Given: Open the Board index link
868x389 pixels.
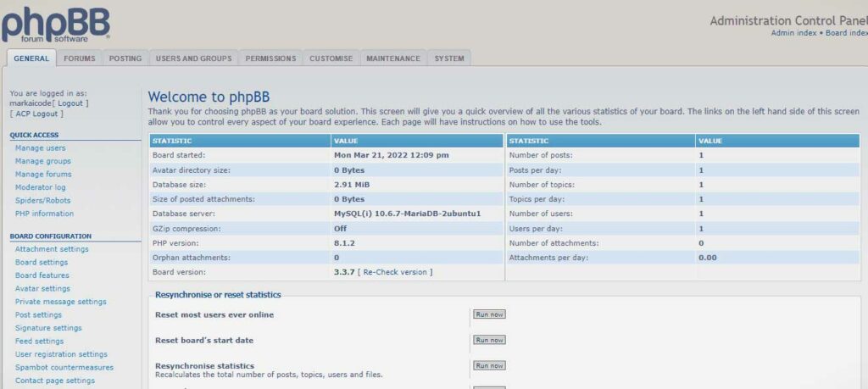Looking at the screenshot, I should 847,33.
